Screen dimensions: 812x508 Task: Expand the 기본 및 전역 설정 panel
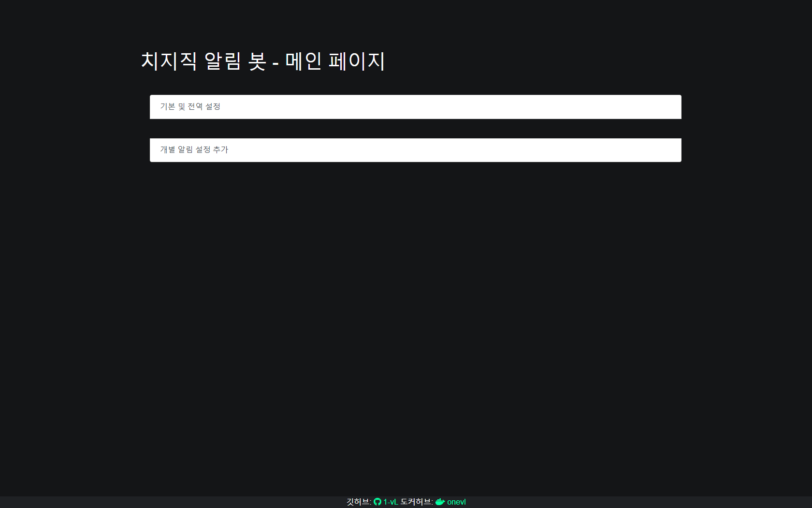pos(416,107)
